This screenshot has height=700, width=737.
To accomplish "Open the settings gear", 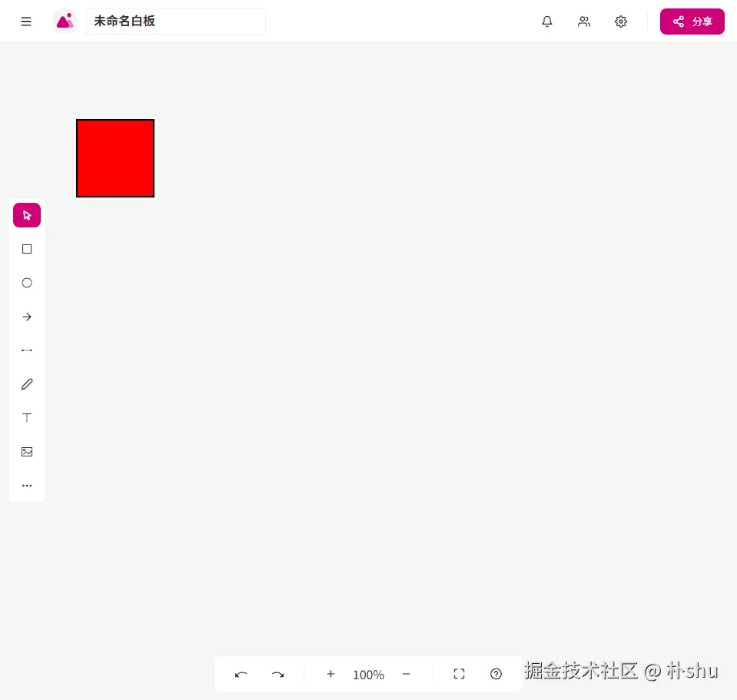I will tap(621, 22).
